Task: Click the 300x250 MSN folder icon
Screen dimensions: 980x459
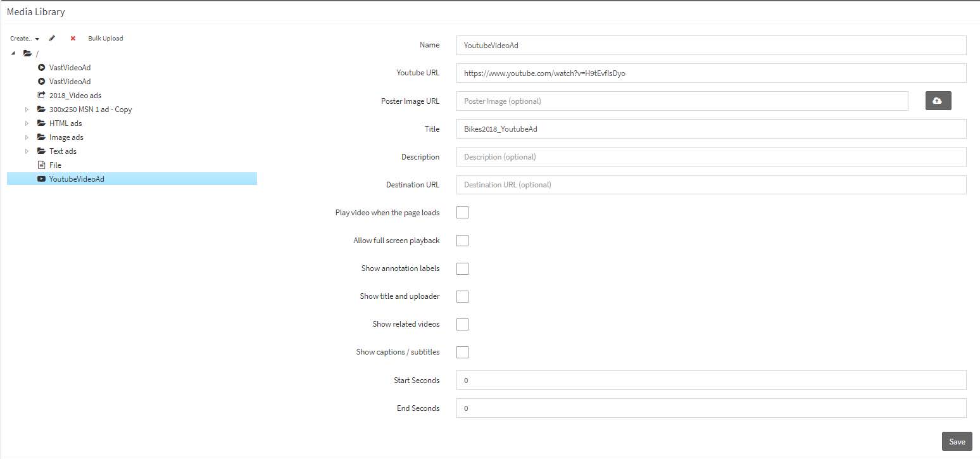Action: pos(41,110)
